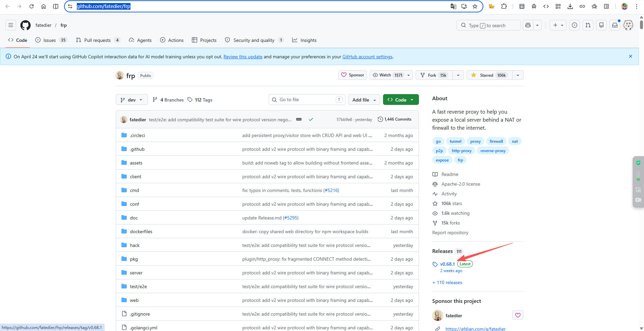Open the user avatar menu
The image size is (644, 331).
pyautogui.click(x=628, y=25)
